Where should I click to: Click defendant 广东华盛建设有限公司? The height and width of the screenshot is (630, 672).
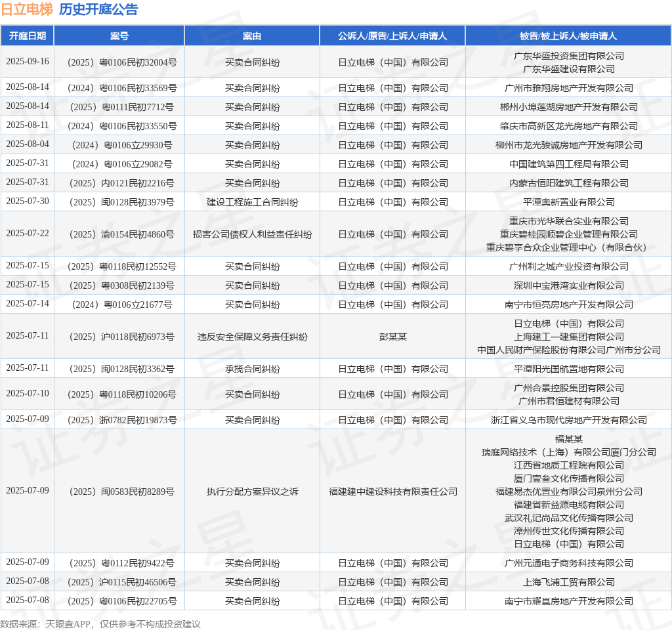(x=569, y=69)
